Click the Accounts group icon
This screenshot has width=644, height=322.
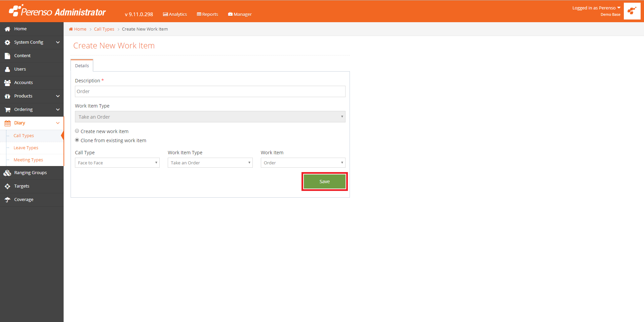click(x=7, y=83)
